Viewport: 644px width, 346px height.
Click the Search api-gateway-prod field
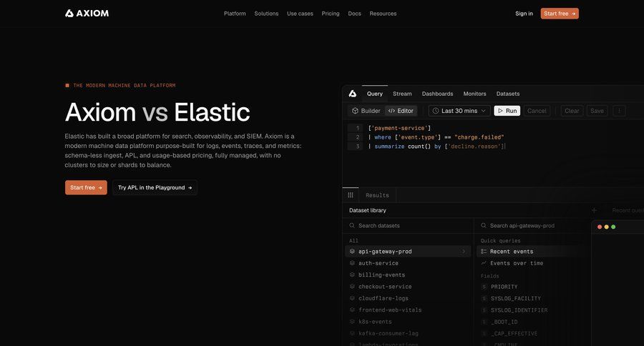[x=532, y=225]
